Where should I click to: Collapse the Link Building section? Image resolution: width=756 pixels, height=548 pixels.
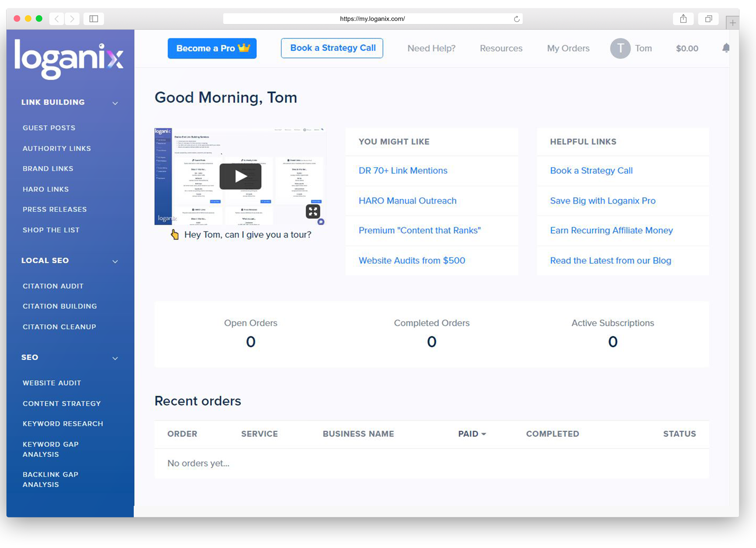tap(115, 103)
